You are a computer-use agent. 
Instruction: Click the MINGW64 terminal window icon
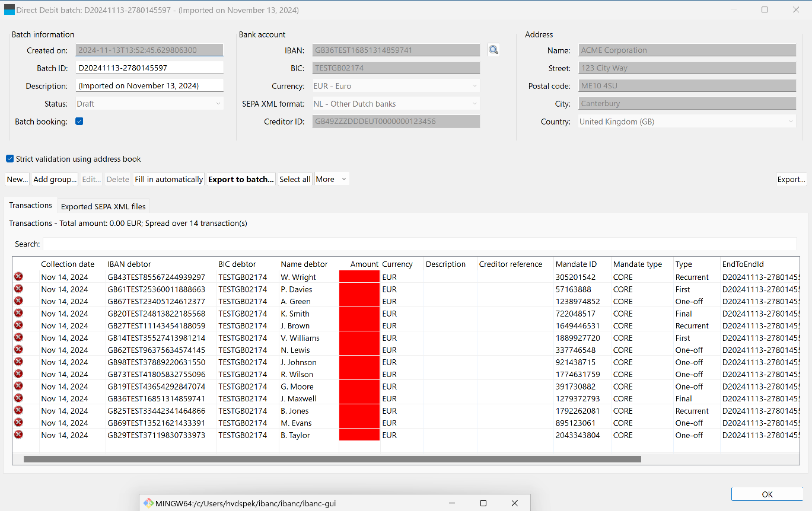(148, 503)
